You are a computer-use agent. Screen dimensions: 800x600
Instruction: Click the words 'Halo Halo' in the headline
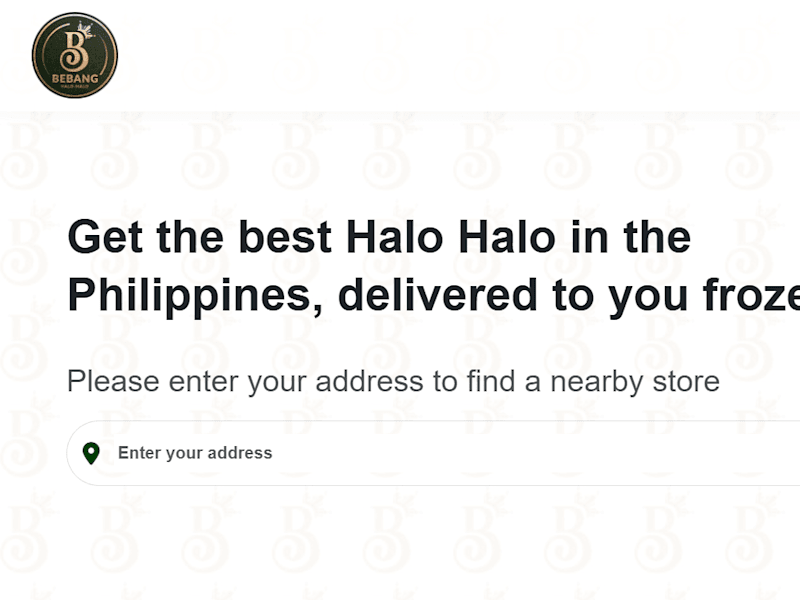[451, 237]
